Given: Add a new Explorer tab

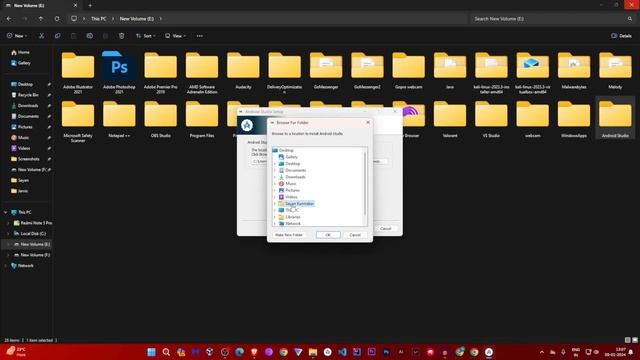Looking at the screenshot, I should (x=90, y=6).
